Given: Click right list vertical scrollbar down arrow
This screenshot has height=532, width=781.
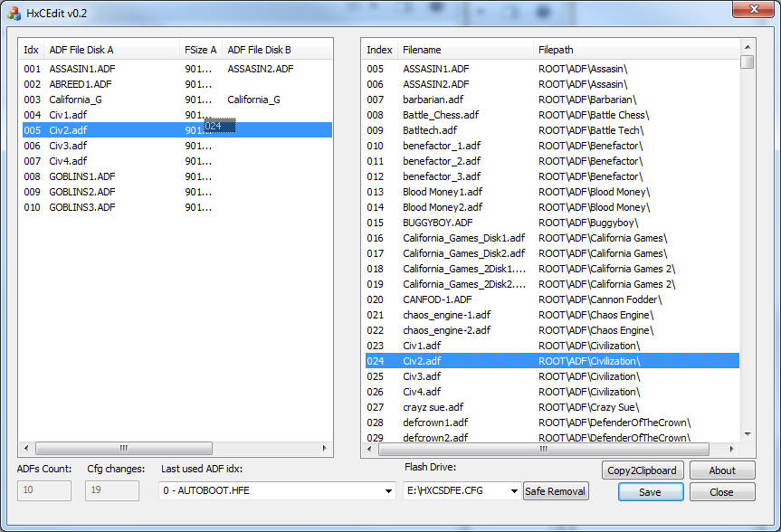Looking at the screenshot, I should click(748, 434).
